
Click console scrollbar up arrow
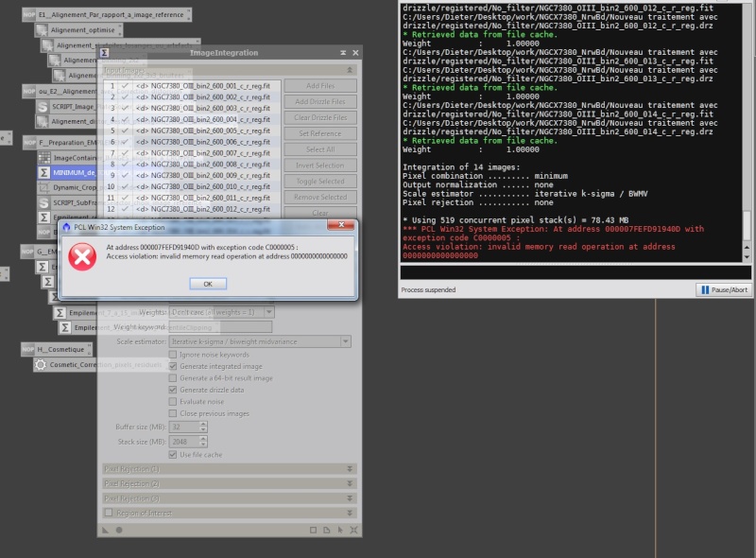[747, 248]
